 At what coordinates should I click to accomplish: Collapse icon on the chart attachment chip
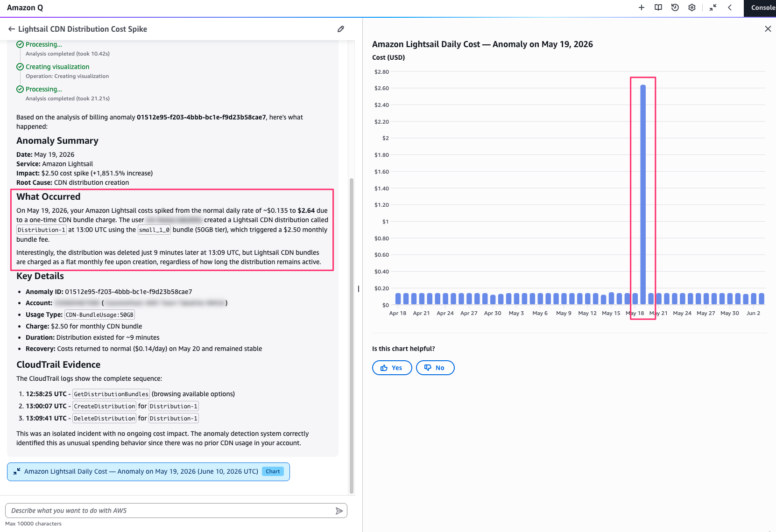pyautogui.click(x=17, y=471)
